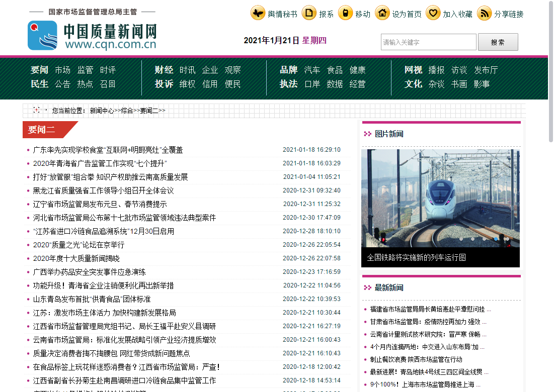Click the 新闻中心 breadcrumb link

pyautogui.click(x=102, y=111)
